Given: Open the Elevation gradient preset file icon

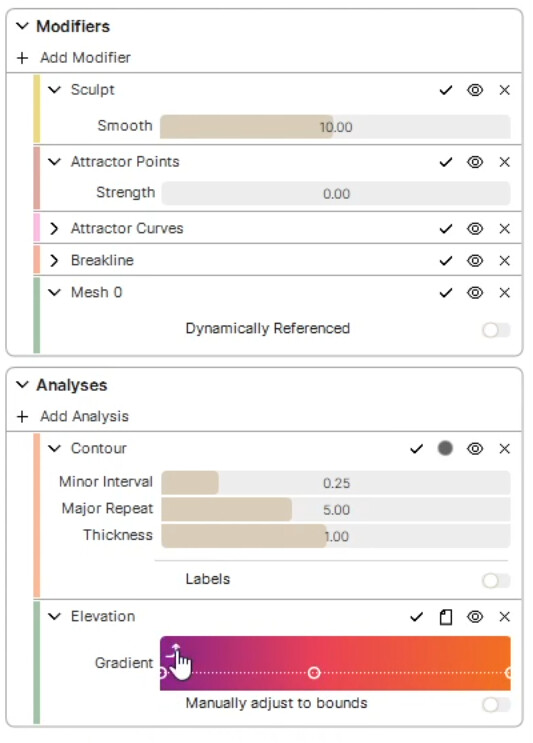Looking at the screenshot, I should coord(445,617).
